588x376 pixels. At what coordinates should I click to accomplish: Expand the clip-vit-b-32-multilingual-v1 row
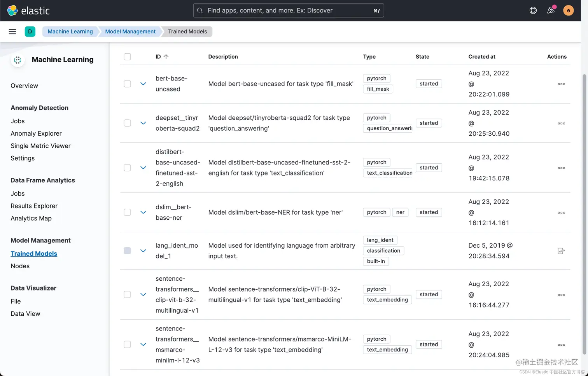click(x=143, y=294)
